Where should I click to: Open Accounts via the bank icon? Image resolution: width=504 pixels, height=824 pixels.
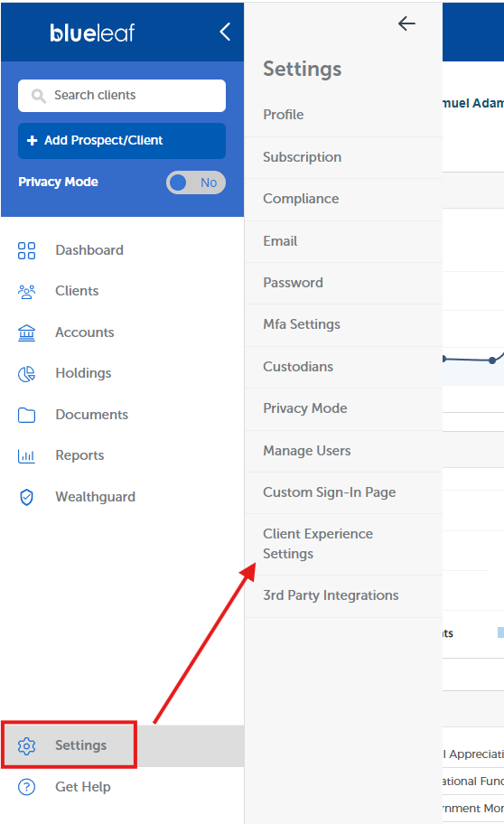27,332
